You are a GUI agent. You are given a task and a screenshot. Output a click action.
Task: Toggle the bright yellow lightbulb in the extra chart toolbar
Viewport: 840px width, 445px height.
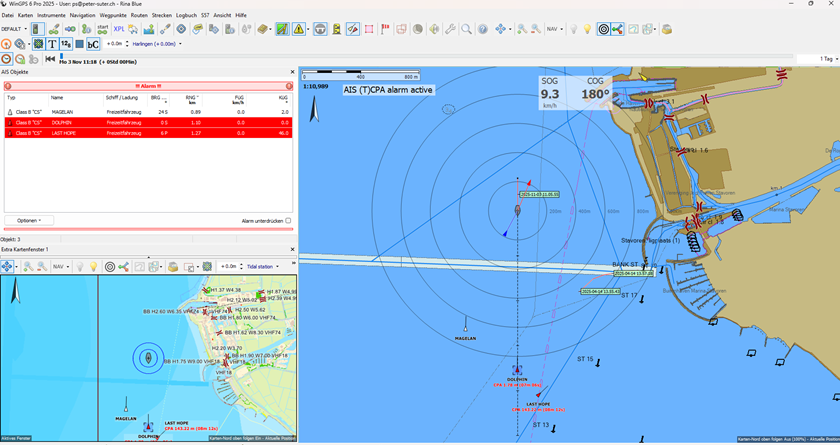coord(93,267)
